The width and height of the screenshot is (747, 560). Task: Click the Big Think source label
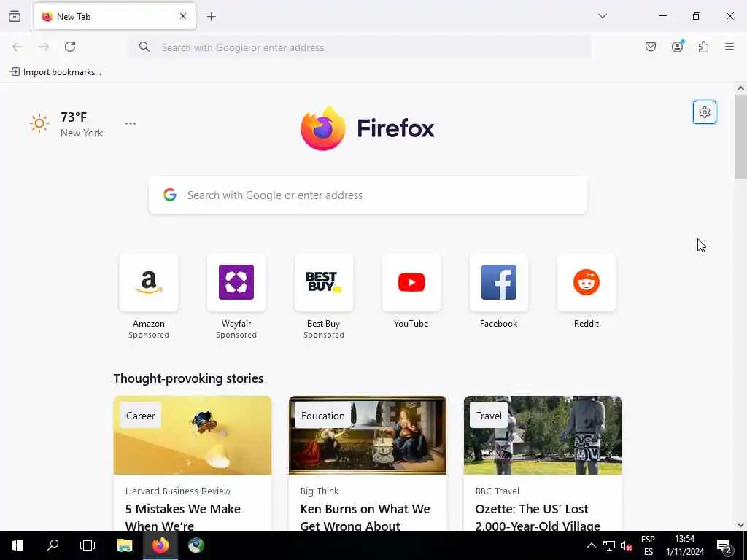320,491
